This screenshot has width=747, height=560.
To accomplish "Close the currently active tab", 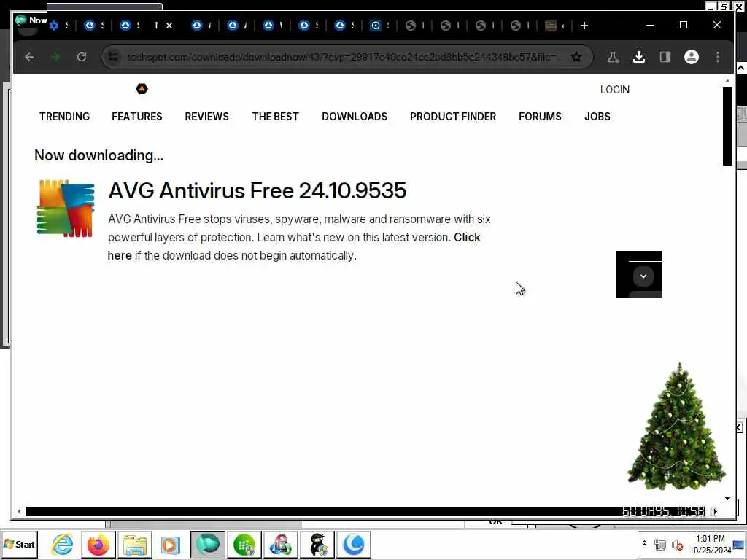I will (169, 26).
